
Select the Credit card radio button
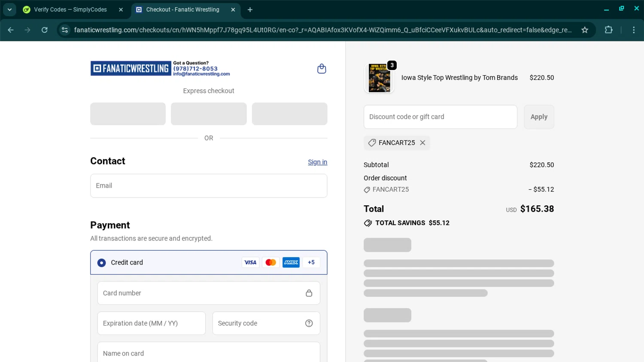[101, 262]
